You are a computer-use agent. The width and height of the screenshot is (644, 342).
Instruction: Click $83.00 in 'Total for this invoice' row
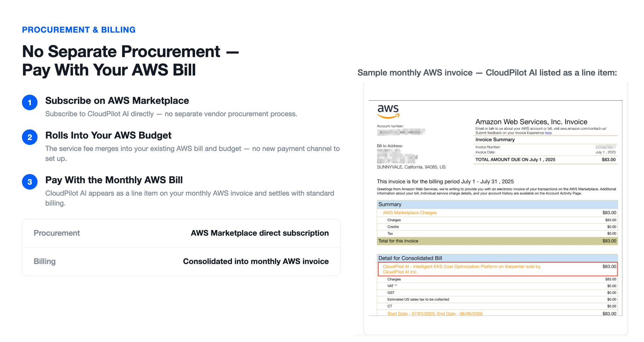(609, 241)
